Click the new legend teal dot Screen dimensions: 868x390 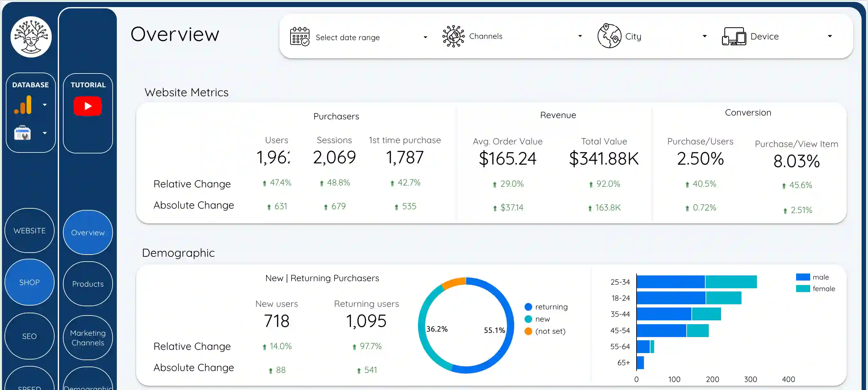528,319
